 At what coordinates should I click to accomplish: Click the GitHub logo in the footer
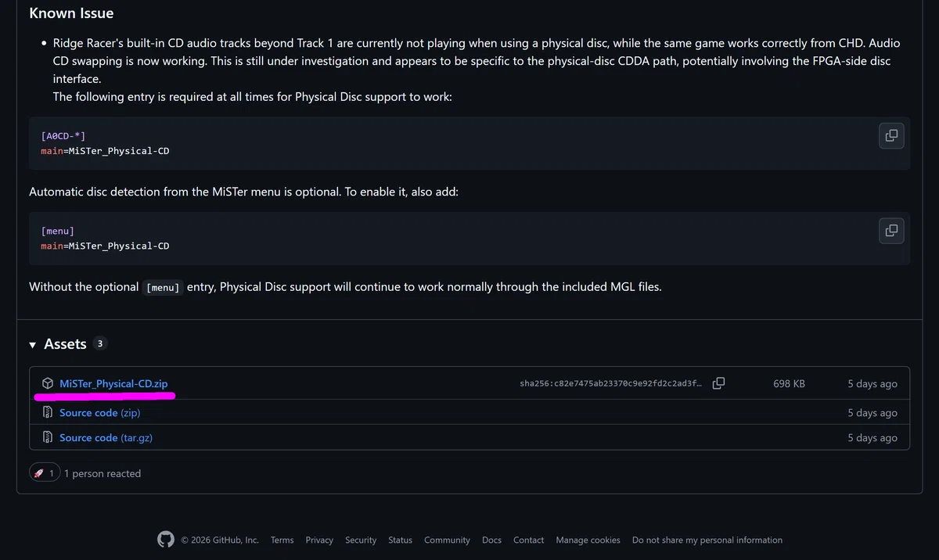[x=165, y=540]
